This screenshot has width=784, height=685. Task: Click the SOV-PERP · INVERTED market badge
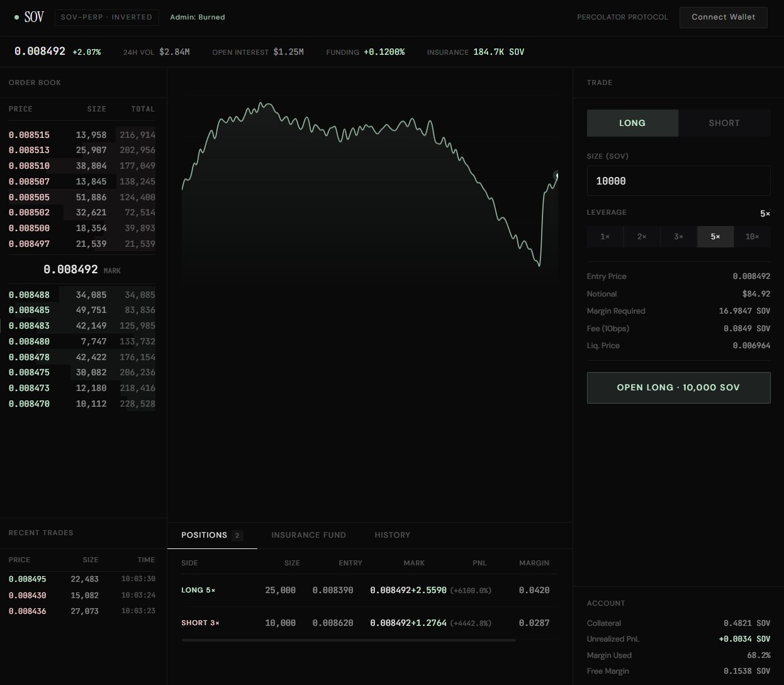(106, 17)
